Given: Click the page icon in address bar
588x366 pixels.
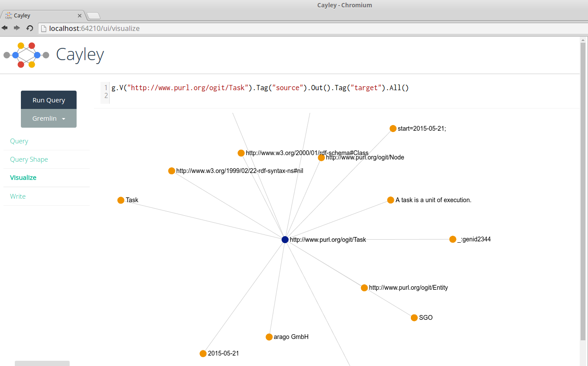Looking at the screenshot, I should (x=44, y=29).
